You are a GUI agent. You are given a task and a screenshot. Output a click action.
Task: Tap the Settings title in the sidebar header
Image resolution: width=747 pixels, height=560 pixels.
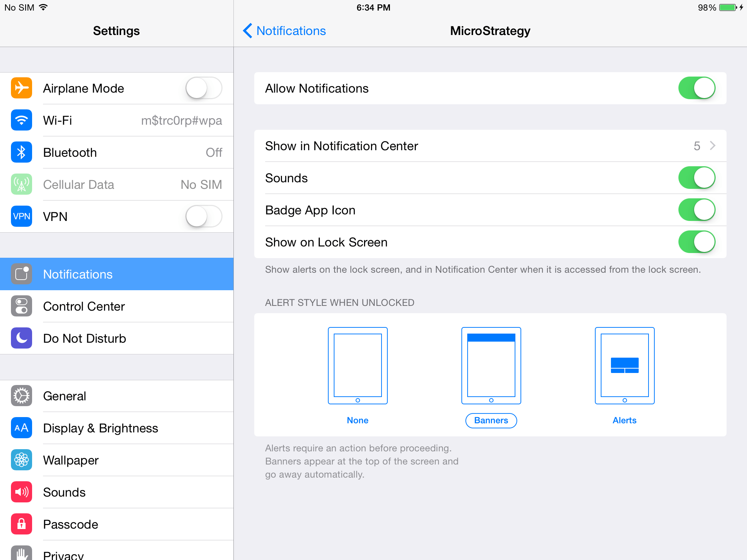point(116,31)
